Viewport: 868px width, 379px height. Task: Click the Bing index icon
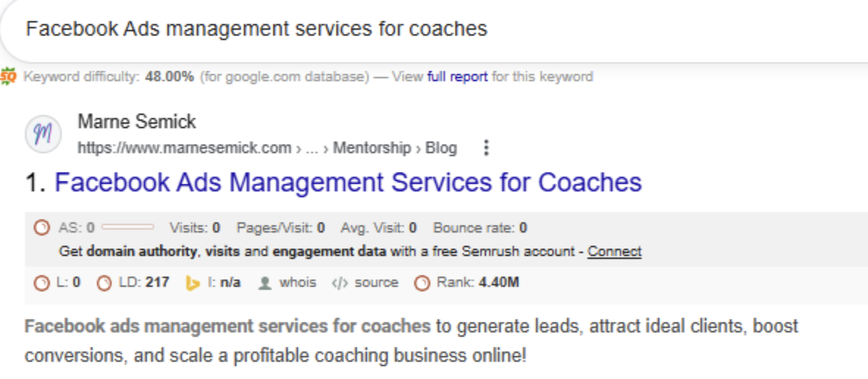click(x=192, y=284)
